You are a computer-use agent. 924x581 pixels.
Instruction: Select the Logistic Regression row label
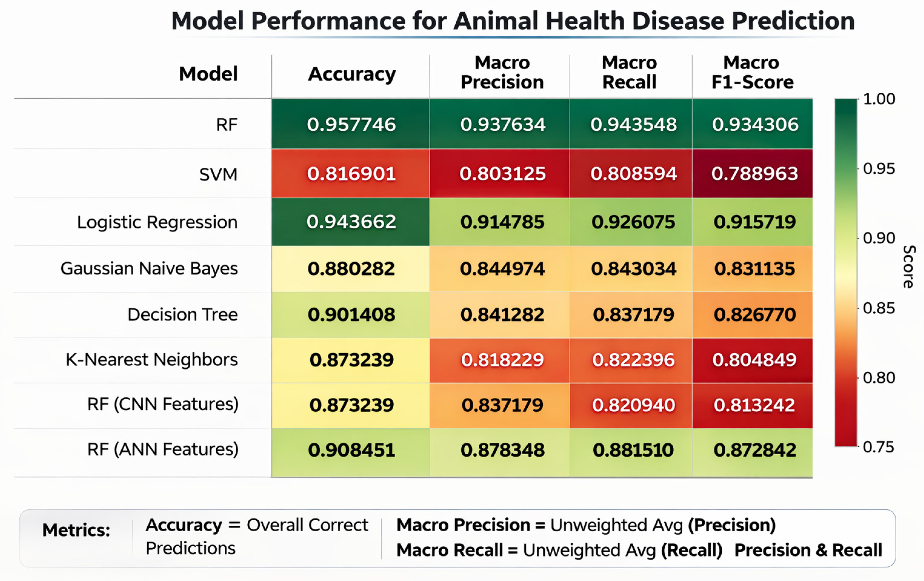[157, 222]
